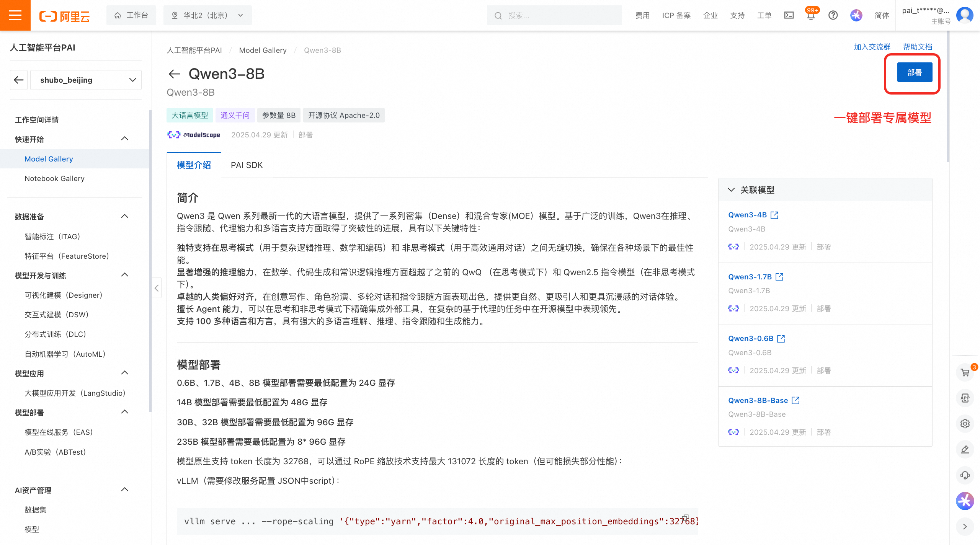
Task: Collapse the 关联模型 panel
Action: pos(731,190)
